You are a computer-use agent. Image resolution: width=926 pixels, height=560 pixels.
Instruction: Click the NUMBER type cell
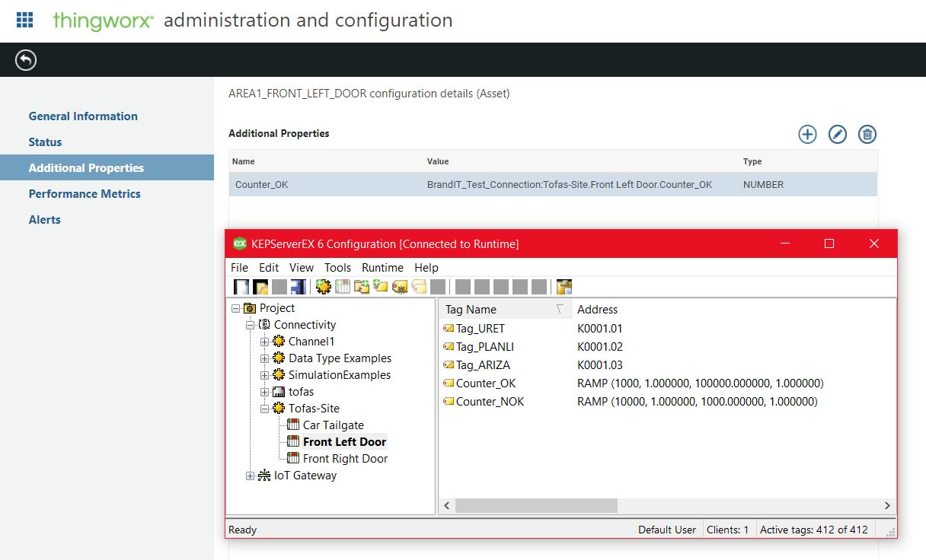point(763,185)
